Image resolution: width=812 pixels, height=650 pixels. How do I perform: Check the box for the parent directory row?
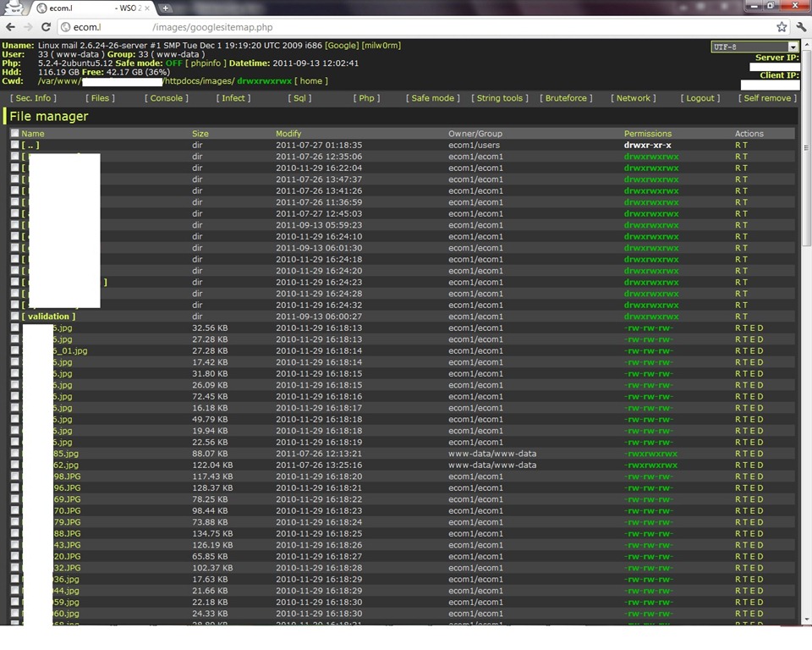pos(14,145)
